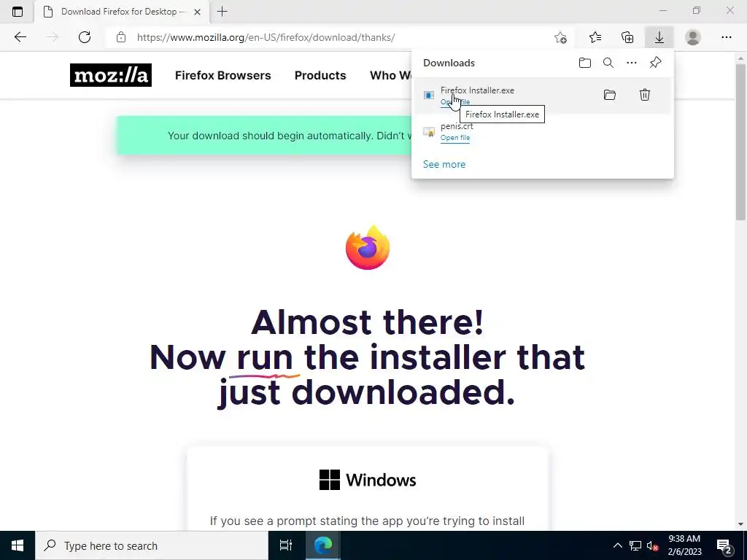Click the Edge taskbar icon
Screen dimensions: 747x560
[x=323, y=545]
